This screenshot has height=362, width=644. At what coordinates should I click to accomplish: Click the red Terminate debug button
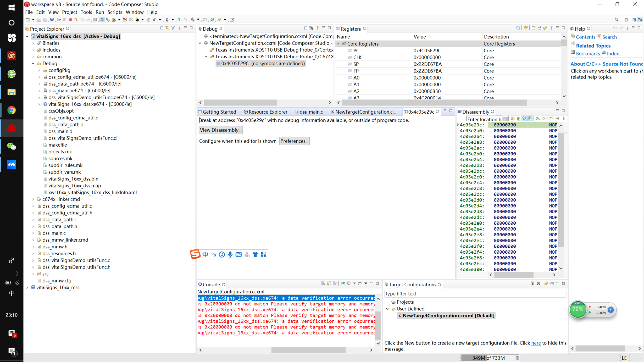pyautogui.click(x=70, y=20)
